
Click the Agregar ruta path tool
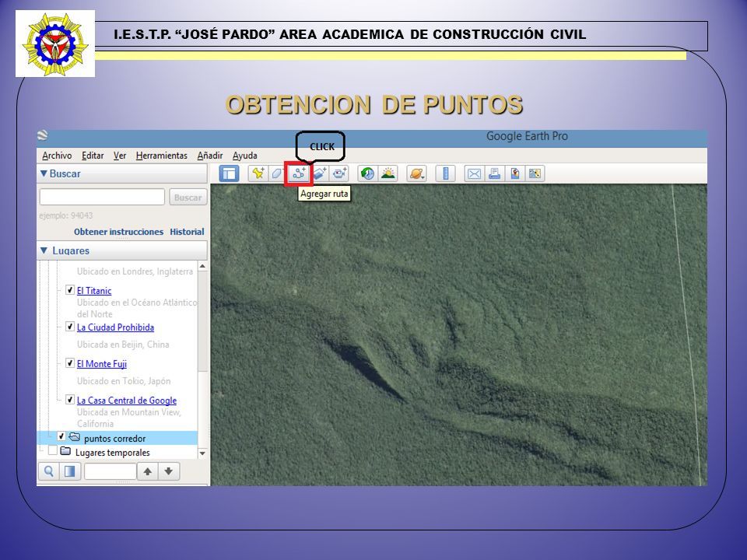pyautogui.click(x=299, y=173)
